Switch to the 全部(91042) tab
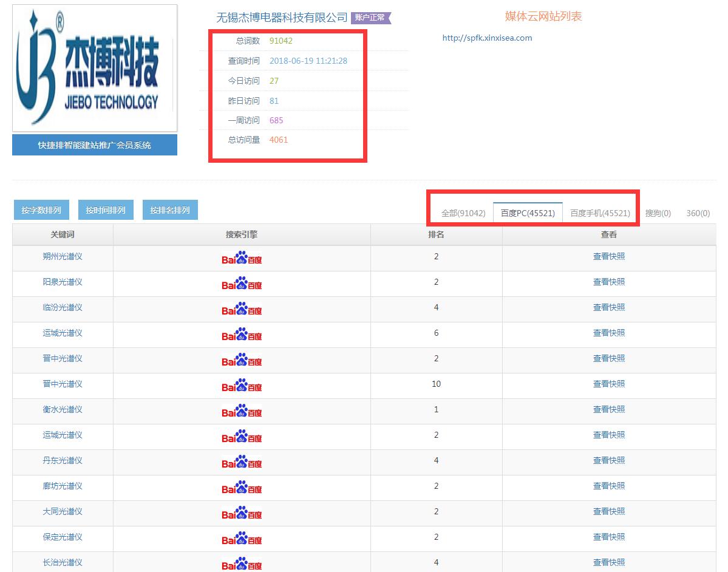Viewport: 728px width, 572px height. click(463, 213)
